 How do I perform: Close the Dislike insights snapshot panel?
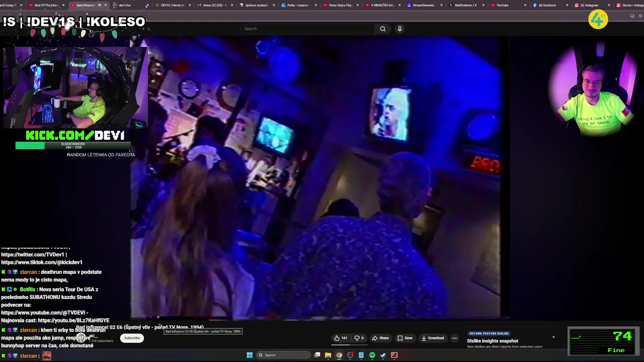(553, 337)
